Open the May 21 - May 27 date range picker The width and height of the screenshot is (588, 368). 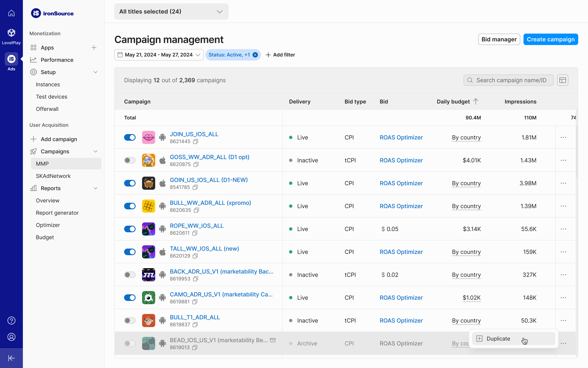[159, 55]
